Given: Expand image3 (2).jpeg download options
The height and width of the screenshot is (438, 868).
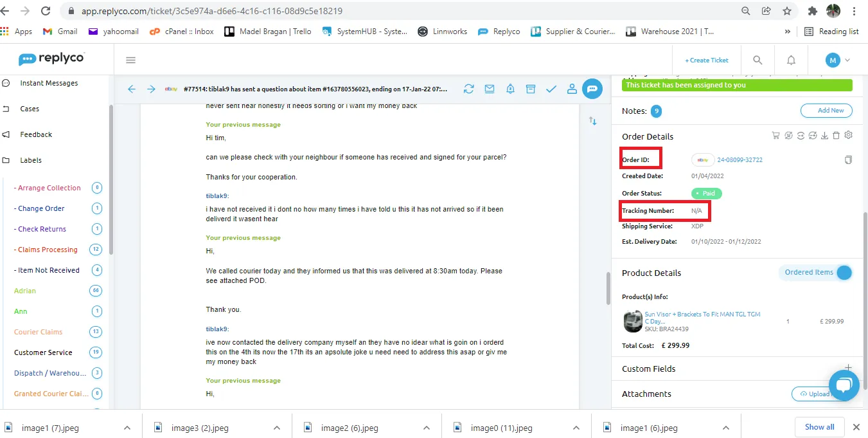Looking at the screenshot, I should click(277, 427).
